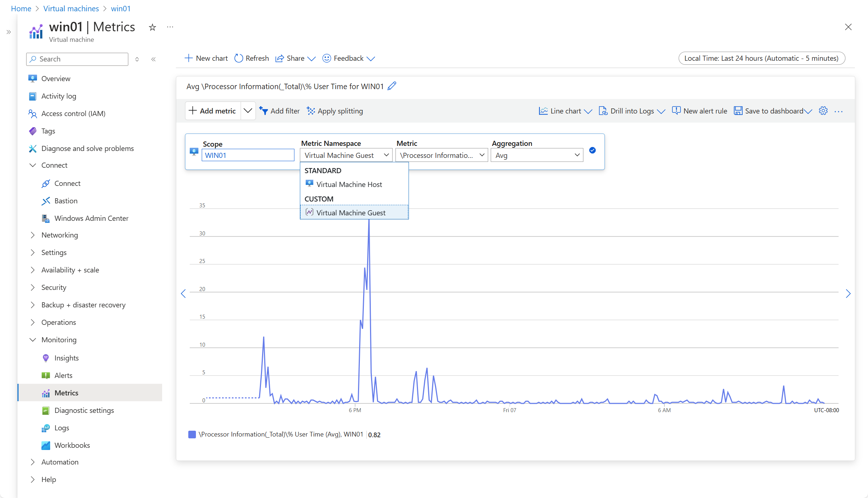868x498 pixels.
Task: Collapse the Monitoring section
Action: (x=33, y=340)
